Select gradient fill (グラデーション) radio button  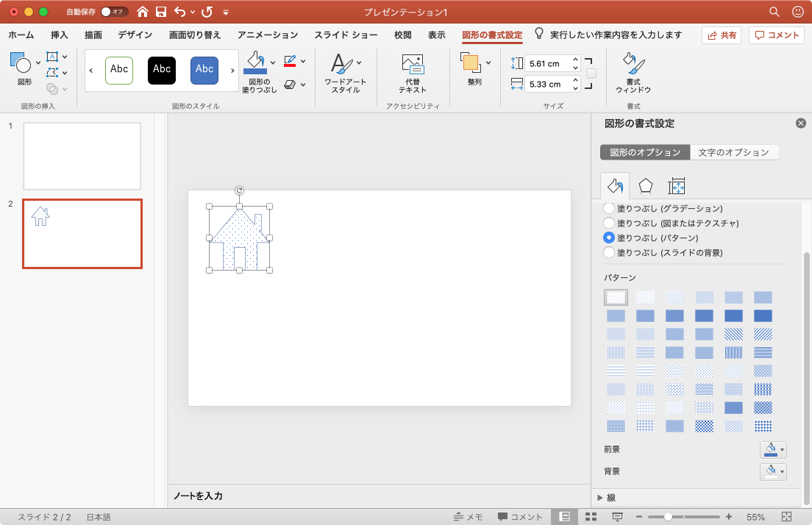coord(609,209)
